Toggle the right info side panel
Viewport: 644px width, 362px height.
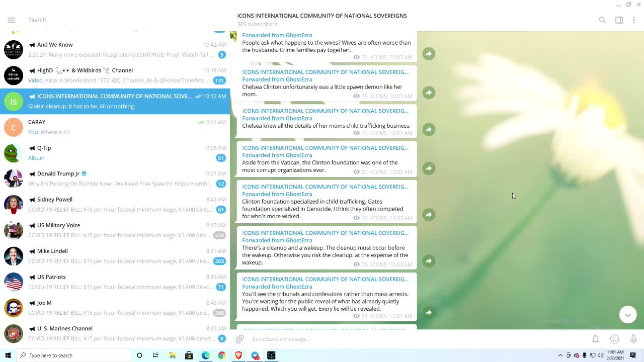point(619,20)
